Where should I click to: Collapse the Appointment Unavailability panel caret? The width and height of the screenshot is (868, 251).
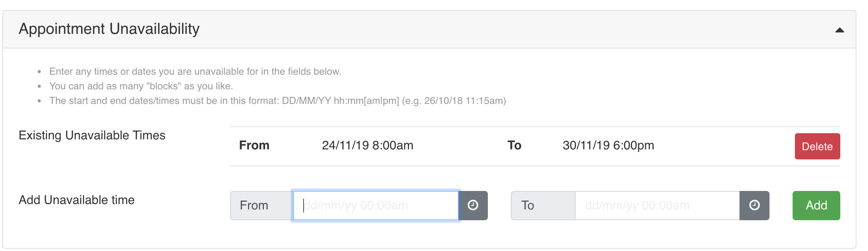840,30
